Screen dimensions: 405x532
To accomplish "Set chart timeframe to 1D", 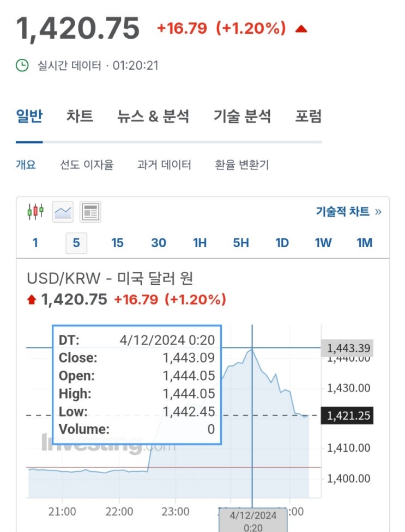I will coord(282,243).
